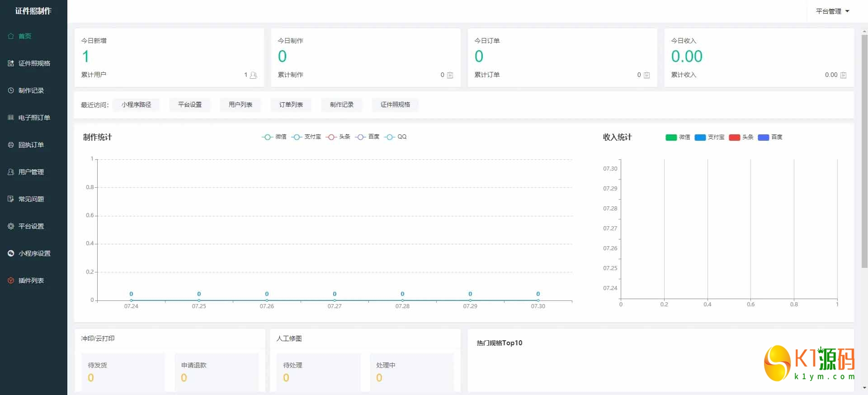Open 插件列表 in the sidebar
This screenshot has height=395, width=868.
(x=33, y=281)
